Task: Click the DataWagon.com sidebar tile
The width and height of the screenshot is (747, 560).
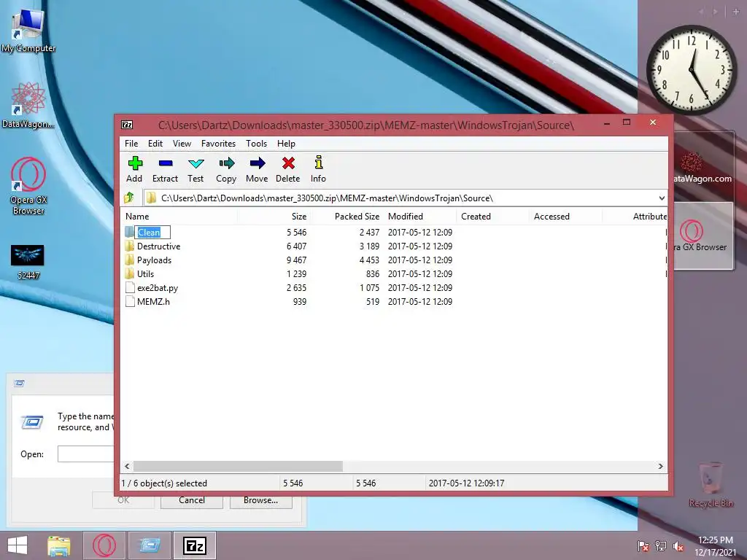Action: pyautogui.click(x=703, y=168)
